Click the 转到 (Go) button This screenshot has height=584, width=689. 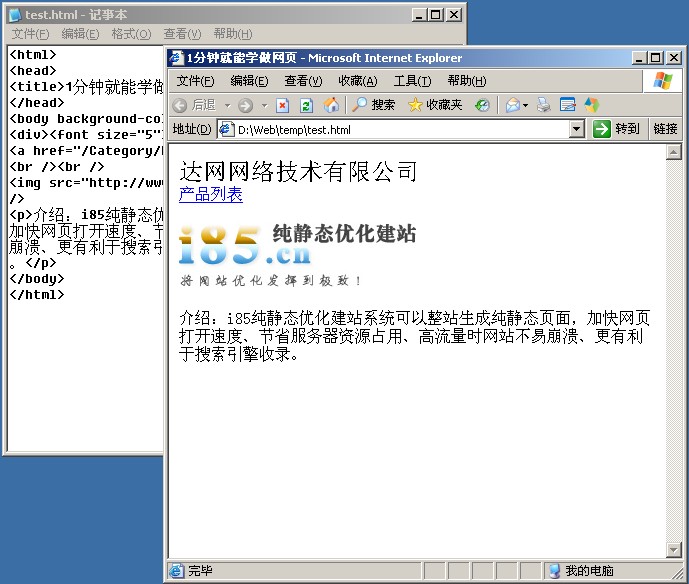[616, 129]
